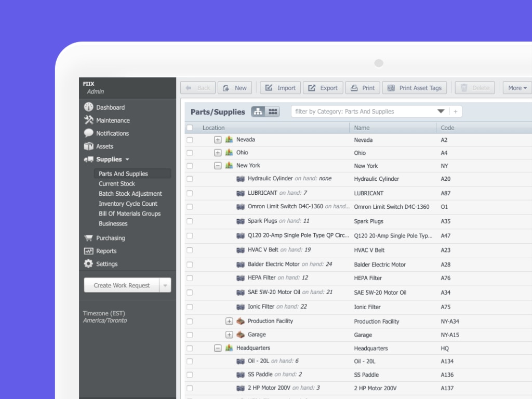Viewport: 532px width, 399px height.
Task: Click the Create Work Request button
Action: (122, 285)
